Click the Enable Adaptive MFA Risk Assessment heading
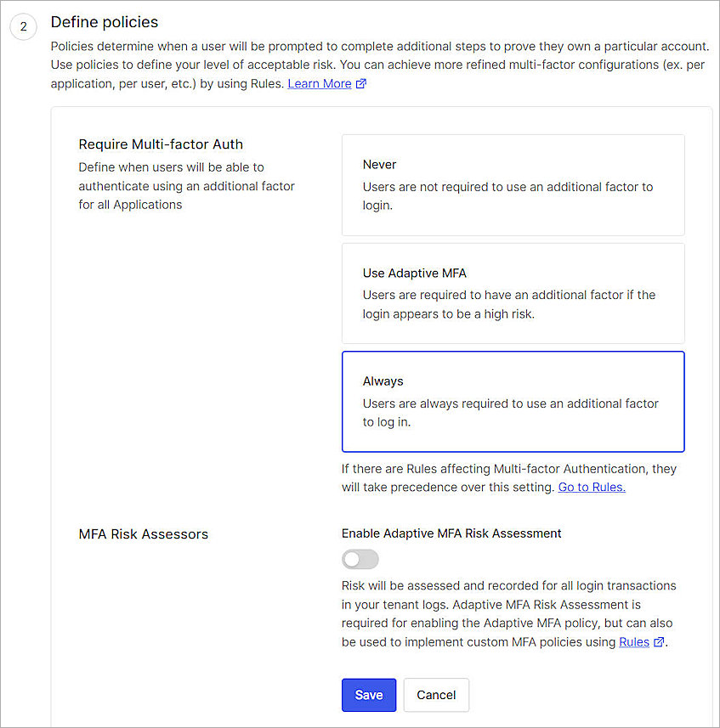 pyautogui.click(x=450, y=533)
